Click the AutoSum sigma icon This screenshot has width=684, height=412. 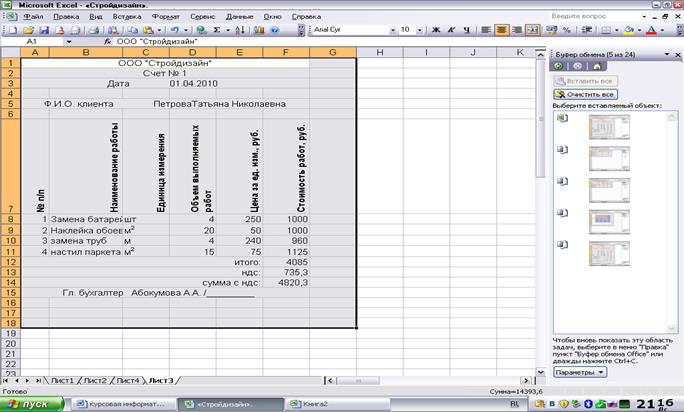221,31
